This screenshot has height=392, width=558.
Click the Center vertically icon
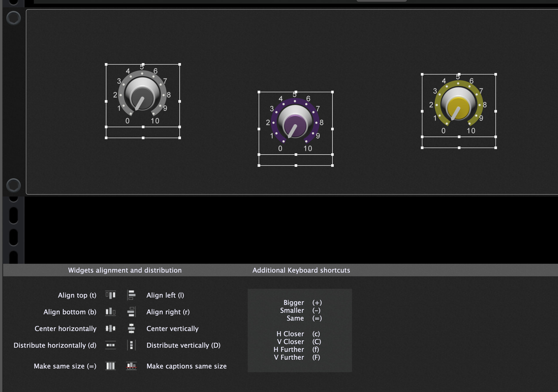(131, 329)
